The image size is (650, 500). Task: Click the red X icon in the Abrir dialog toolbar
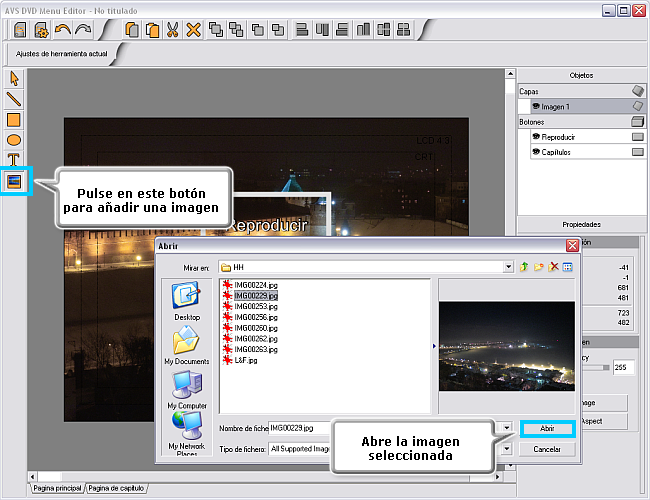coord(553,267)
